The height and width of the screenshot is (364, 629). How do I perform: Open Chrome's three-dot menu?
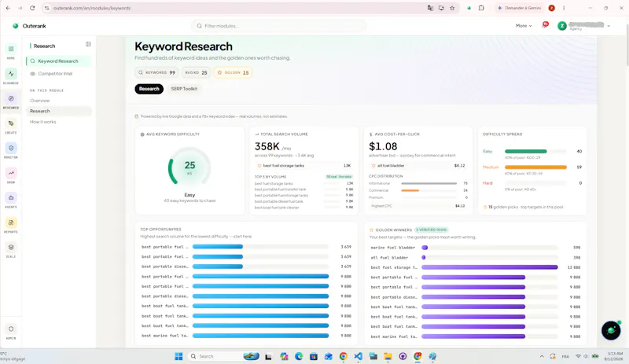click(564, 8)
